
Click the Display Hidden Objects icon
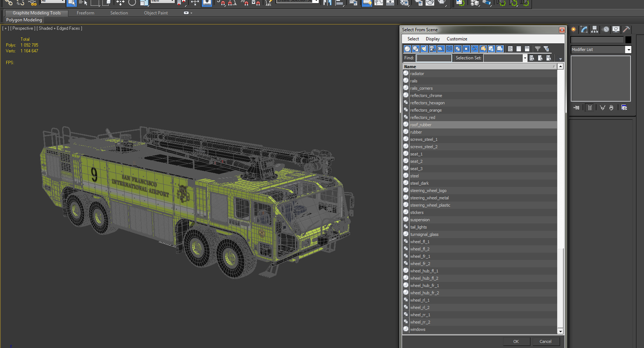click(500, 49)
